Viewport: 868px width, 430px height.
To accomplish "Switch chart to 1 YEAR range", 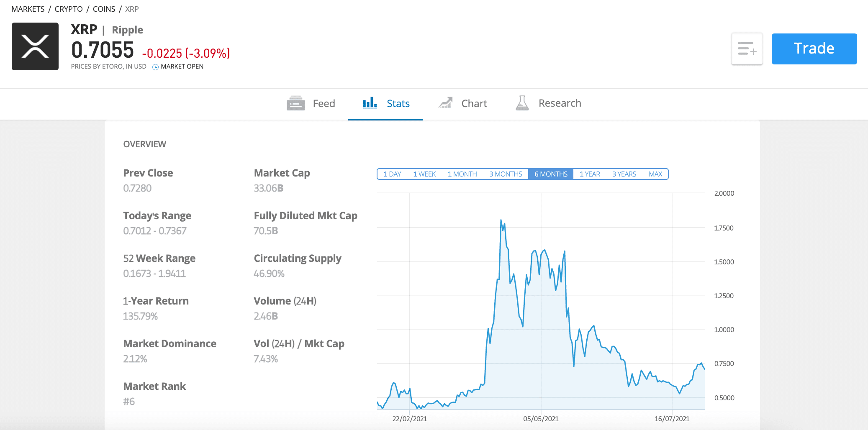I will click(590, 174).
